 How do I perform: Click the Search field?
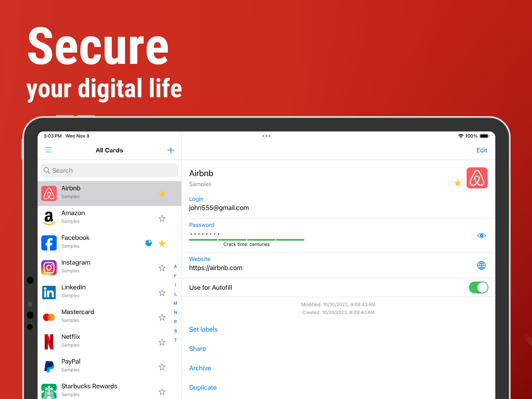click(x=109, y=170)
